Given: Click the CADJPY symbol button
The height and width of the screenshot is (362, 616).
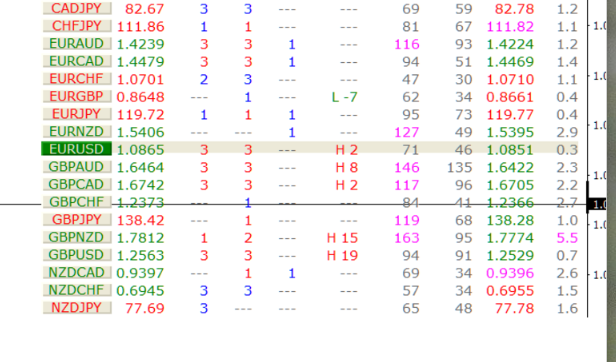Looking at the screenshot, I should point(77,8).
